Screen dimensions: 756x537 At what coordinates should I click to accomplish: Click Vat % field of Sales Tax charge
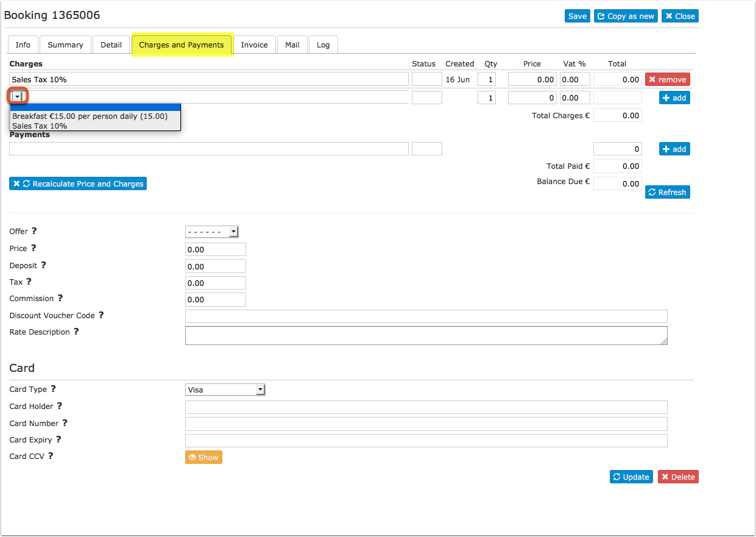click(575, 79)
